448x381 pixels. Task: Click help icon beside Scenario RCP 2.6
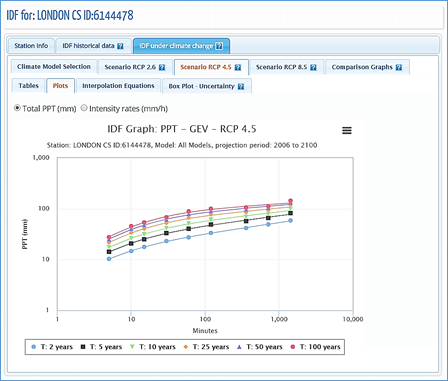click(162, 67)
